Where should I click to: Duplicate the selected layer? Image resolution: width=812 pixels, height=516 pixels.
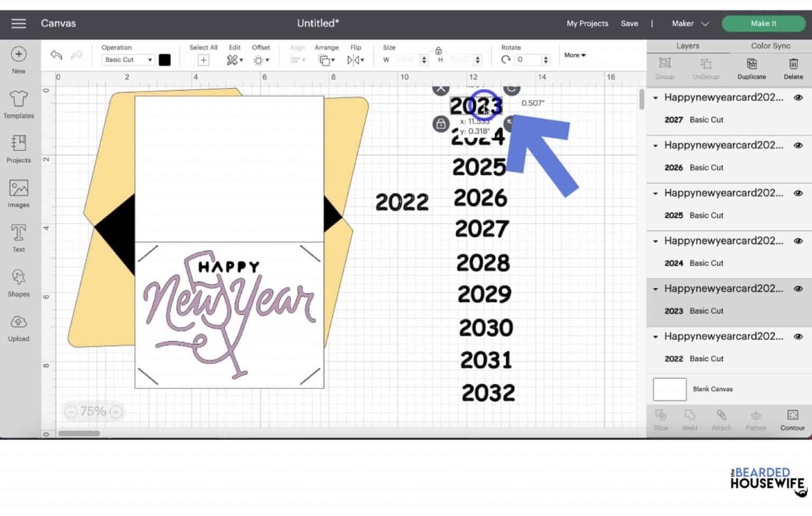point(751,69)
